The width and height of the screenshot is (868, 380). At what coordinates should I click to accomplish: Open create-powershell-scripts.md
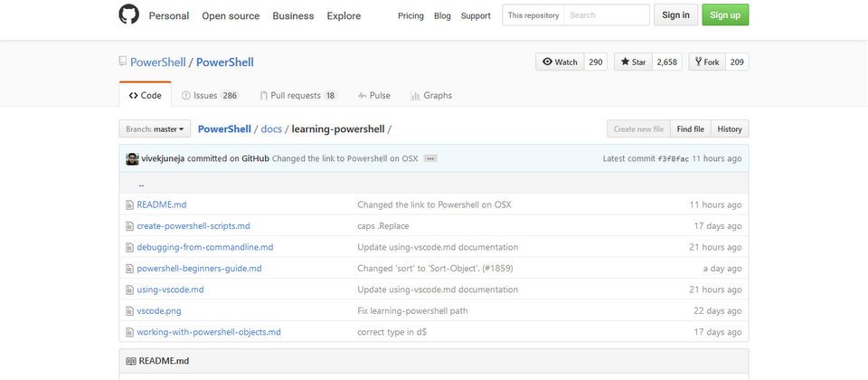pos(193,226)
